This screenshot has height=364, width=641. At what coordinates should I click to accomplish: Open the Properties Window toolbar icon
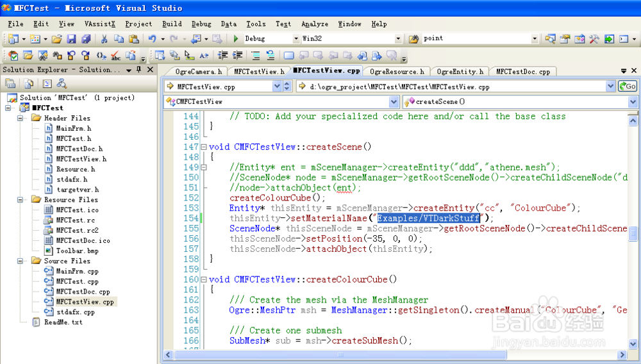pos(565,39)
